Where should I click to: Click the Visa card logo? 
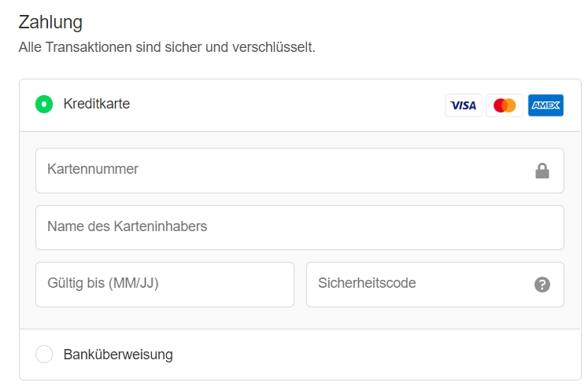463,105
